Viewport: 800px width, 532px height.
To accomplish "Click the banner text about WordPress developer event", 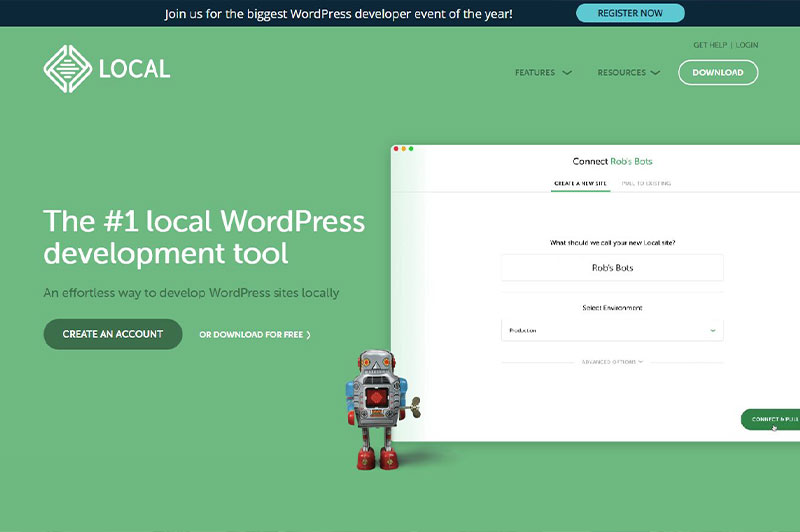I will [338, 14].
